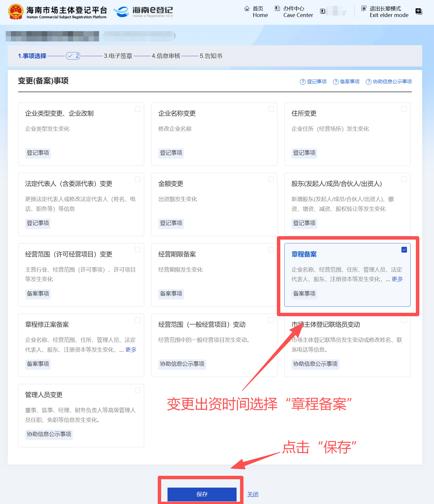Check the 管理人员变更 checkbox

pos(138,391)
